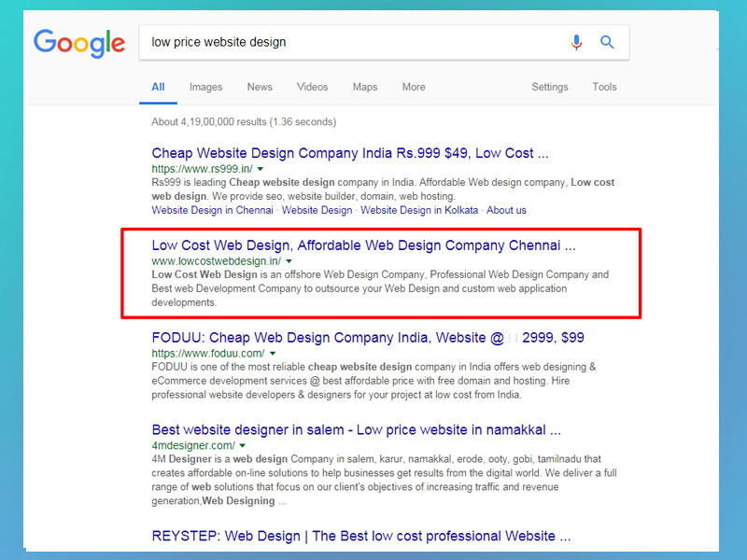Viewport: 747px width, 560px height.
Task: Click the blue magnifier search icon
Action: (x=607, y=42)
